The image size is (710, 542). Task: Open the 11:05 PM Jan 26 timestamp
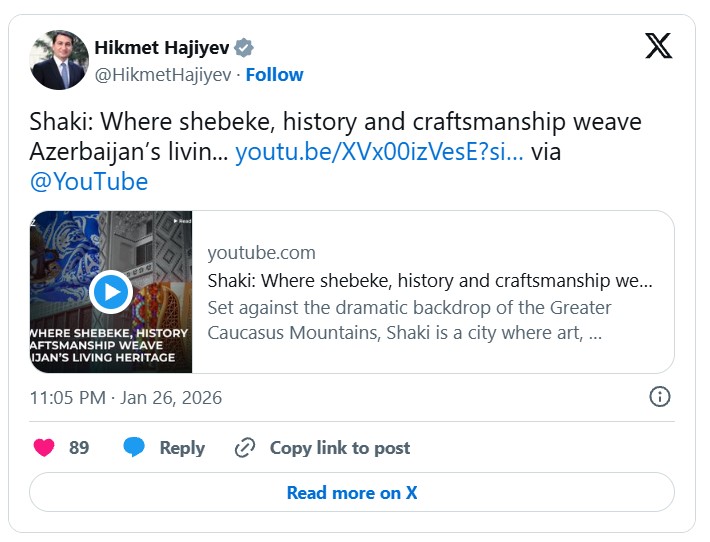pyautogui.click(x=126, y=398)
